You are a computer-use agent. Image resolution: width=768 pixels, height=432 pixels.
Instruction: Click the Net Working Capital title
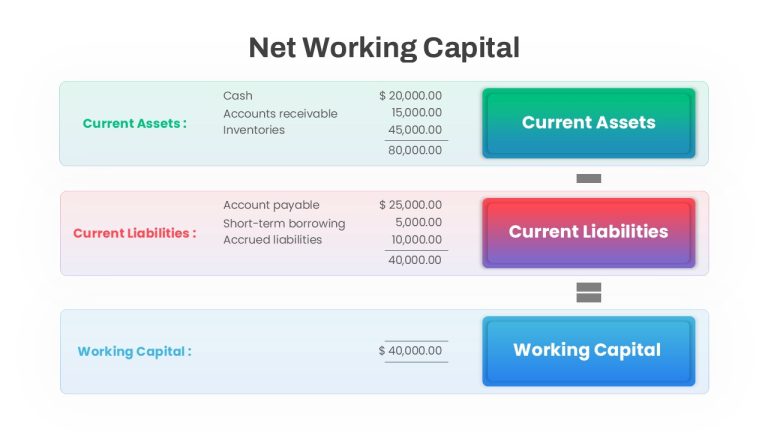384,48
